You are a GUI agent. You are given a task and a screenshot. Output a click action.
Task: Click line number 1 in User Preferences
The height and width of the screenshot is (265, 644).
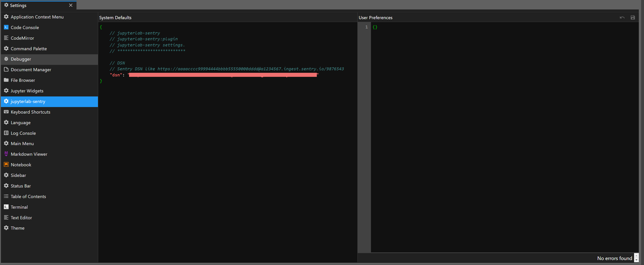click(x=366, y=27)
